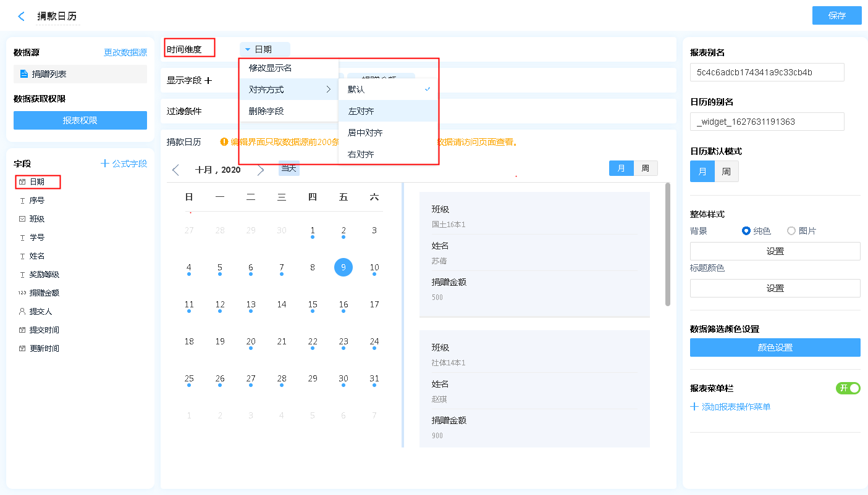Click the calendar icon of 日期 field
Screen dimensions: 868x495
tap(22, 182)
